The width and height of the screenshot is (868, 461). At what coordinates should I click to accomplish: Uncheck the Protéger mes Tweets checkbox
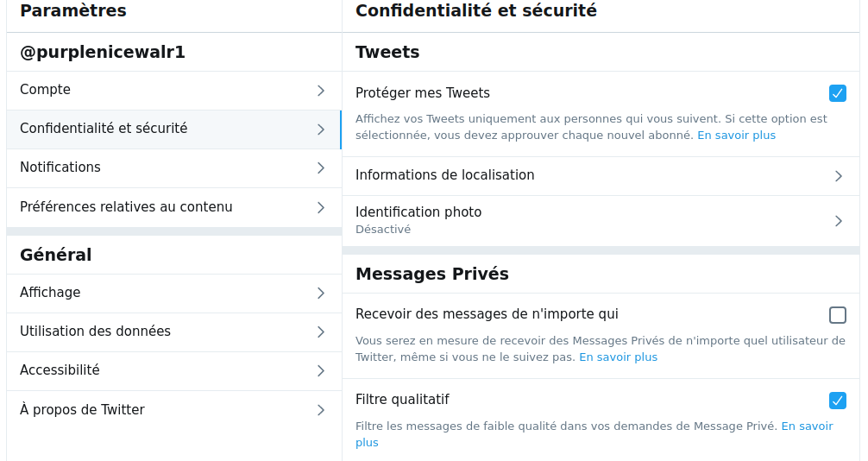click(x=838, y=93)
